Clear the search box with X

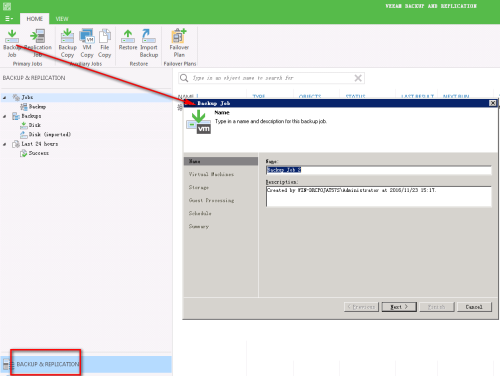click(358, 78)
